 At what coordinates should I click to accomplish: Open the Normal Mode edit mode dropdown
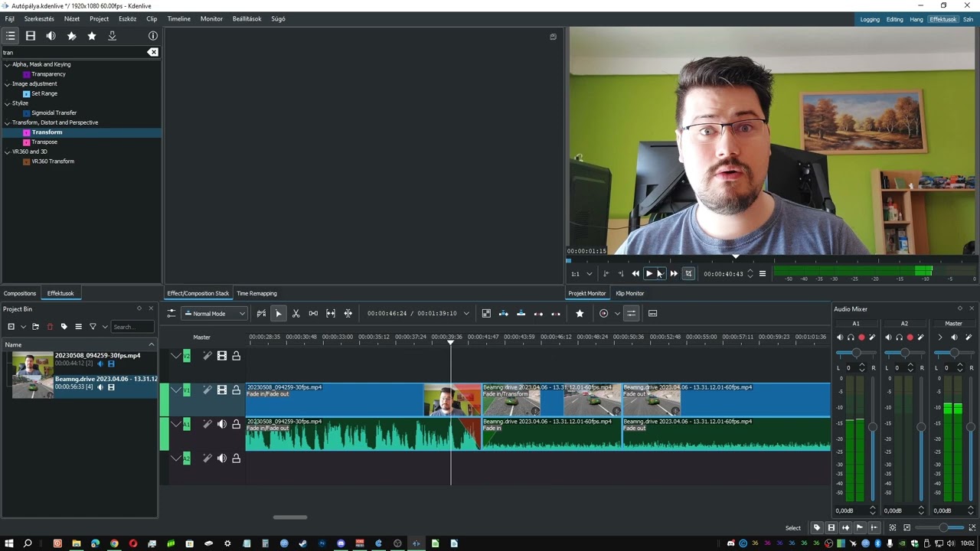point(214,313)
